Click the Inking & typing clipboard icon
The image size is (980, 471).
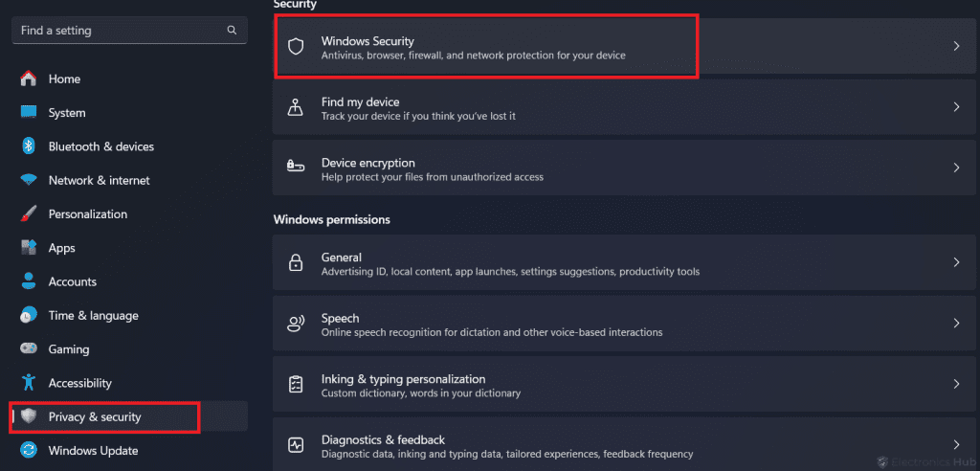point(296,384)
